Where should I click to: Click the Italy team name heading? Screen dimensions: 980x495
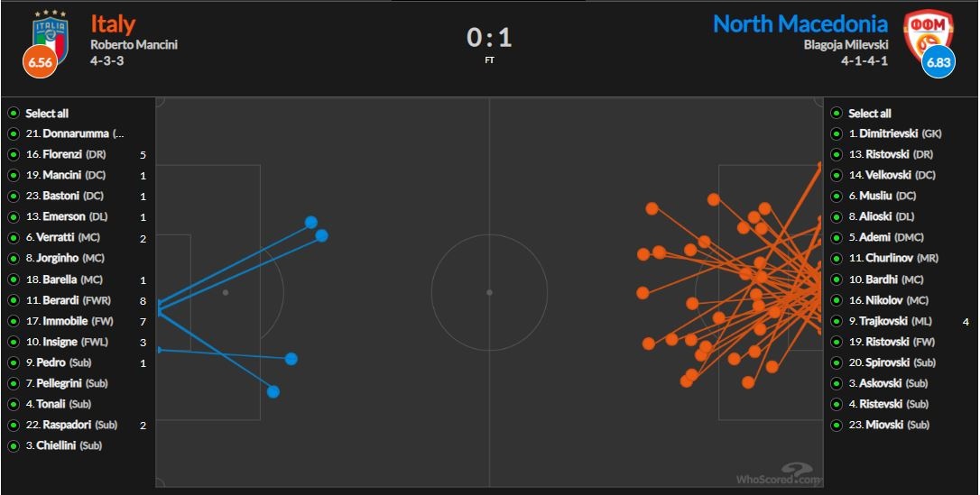click(x=113, y=23)
